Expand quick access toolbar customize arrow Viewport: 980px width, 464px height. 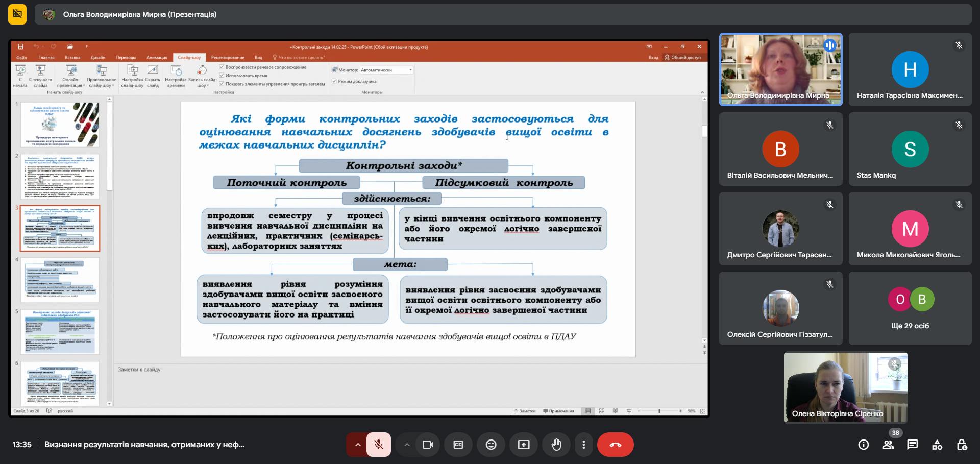click(x=86, y=46)
